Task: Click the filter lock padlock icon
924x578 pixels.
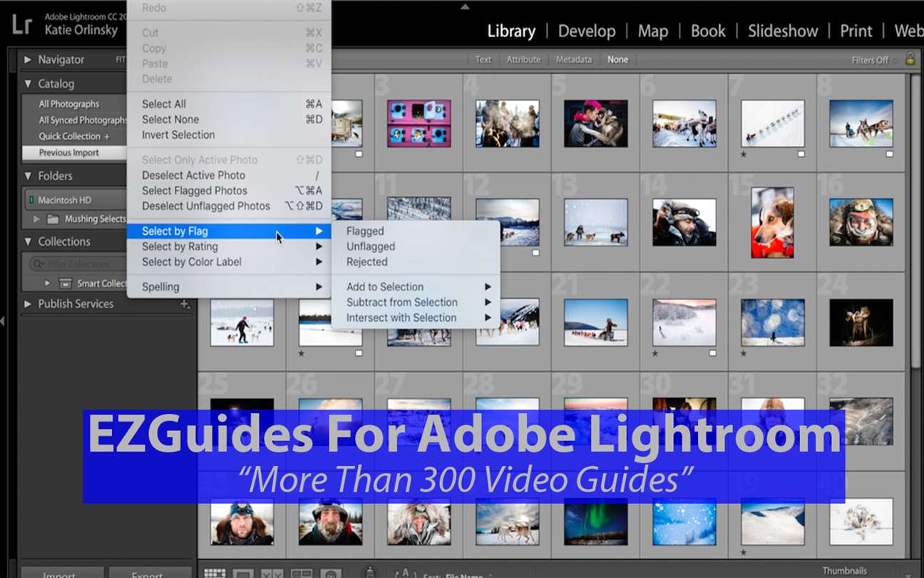Action: pyautogui.click(x=910, y=59)
